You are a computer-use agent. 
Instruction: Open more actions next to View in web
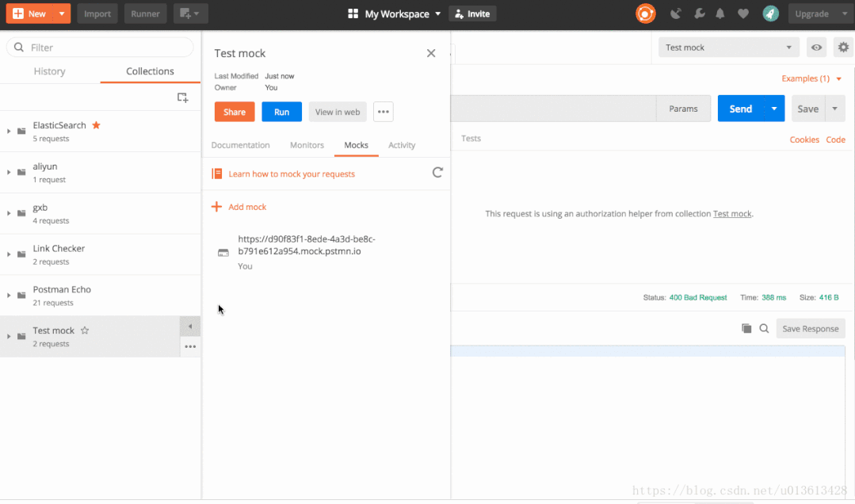pyautogui.click(x=384, y=112)
